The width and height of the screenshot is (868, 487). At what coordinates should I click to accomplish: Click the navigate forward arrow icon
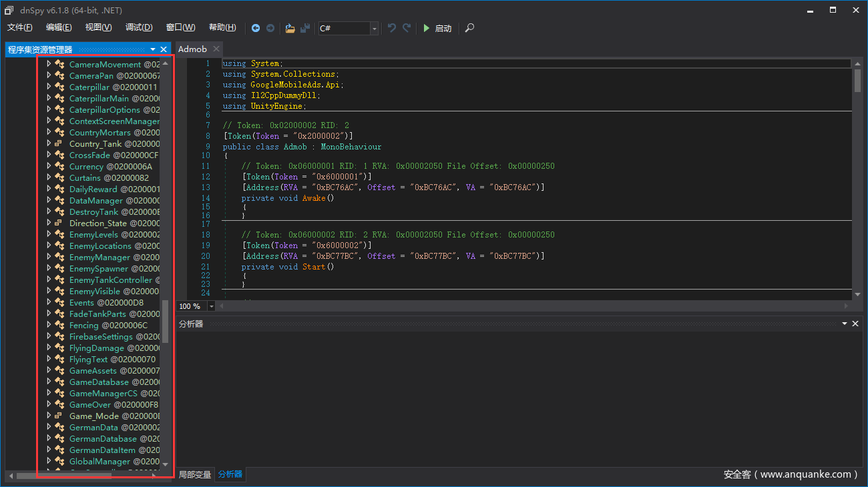[270, 28]
